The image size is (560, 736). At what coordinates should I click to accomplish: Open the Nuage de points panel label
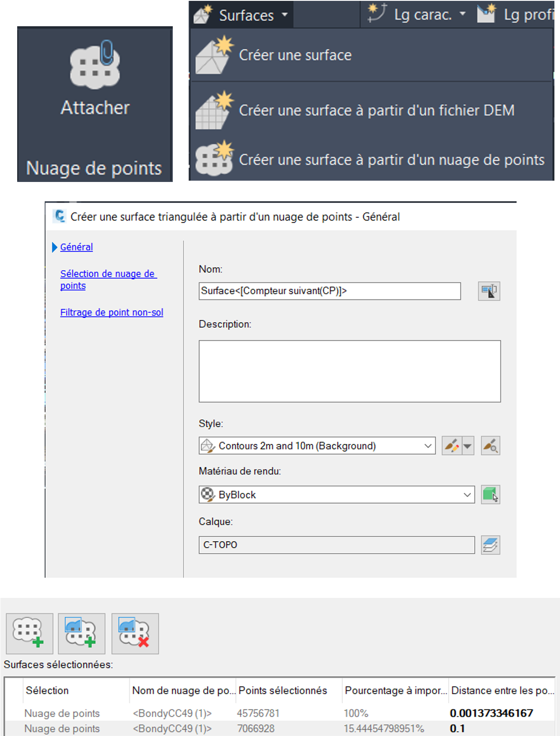point(94,168)
